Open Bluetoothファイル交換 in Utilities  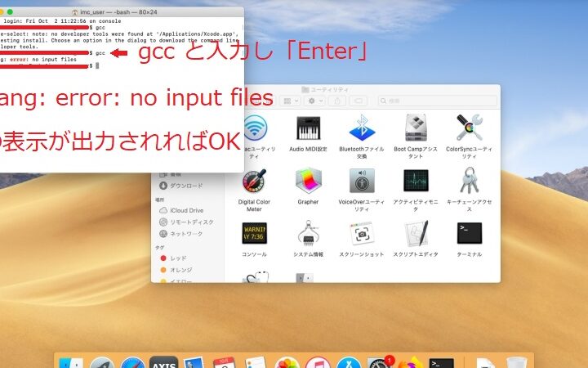(x=362, y=128)
